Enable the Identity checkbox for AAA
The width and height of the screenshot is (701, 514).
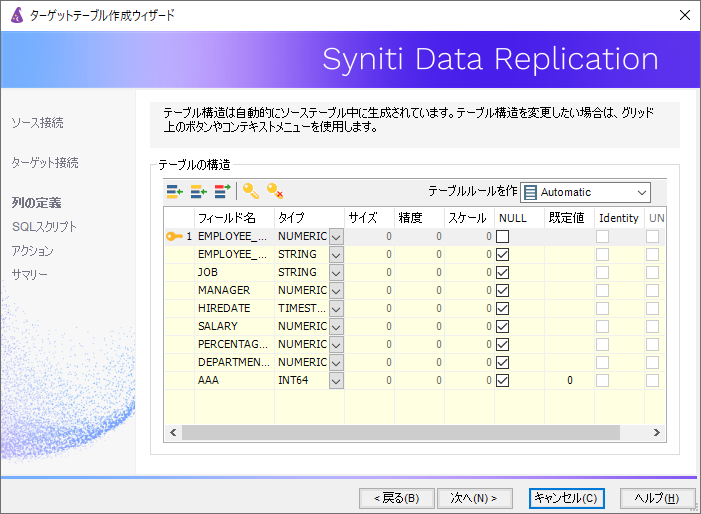(x=602, y=380)
